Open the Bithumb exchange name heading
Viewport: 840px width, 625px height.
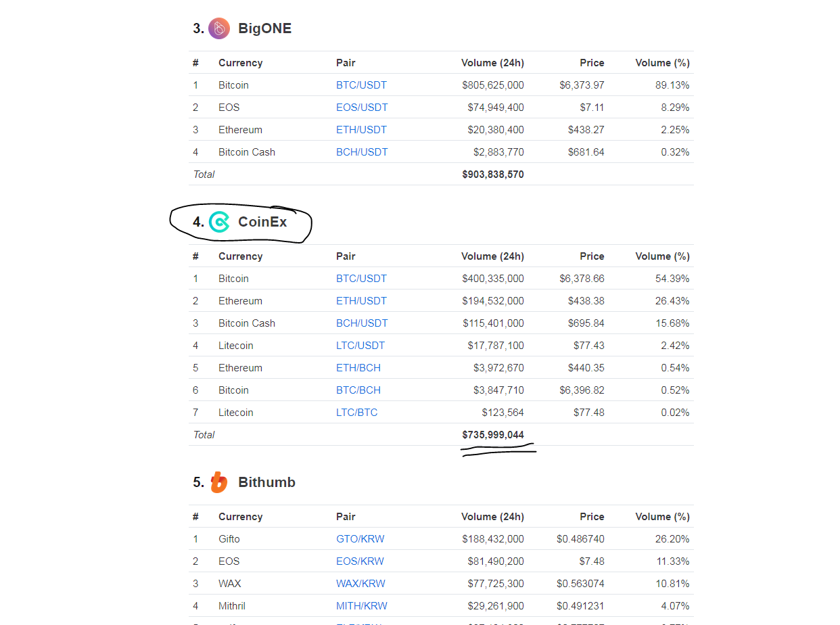pyautogui.click(x=266, y=482)
